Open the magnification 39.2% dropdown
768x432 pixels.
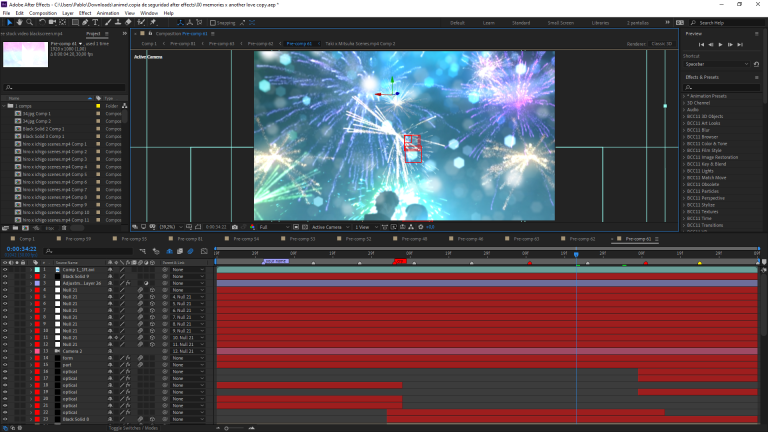(x=170, y=227)
